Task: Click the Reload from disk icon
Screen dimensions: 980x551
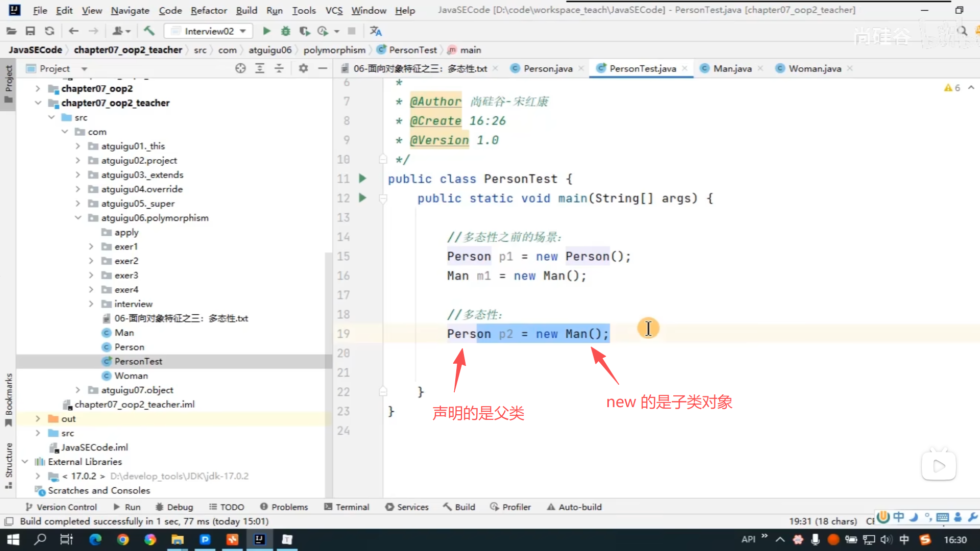Action: [x=50, y=31]
